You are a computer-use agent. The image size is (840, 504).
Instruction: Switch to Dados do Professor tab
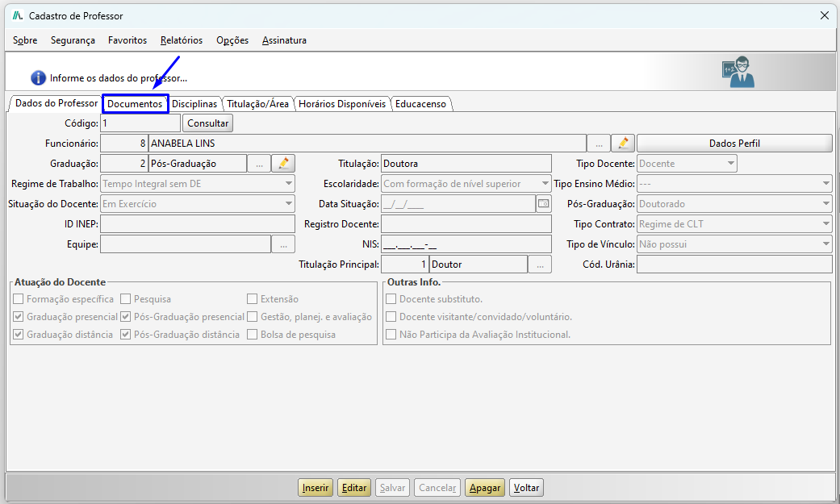click(56, 103)
